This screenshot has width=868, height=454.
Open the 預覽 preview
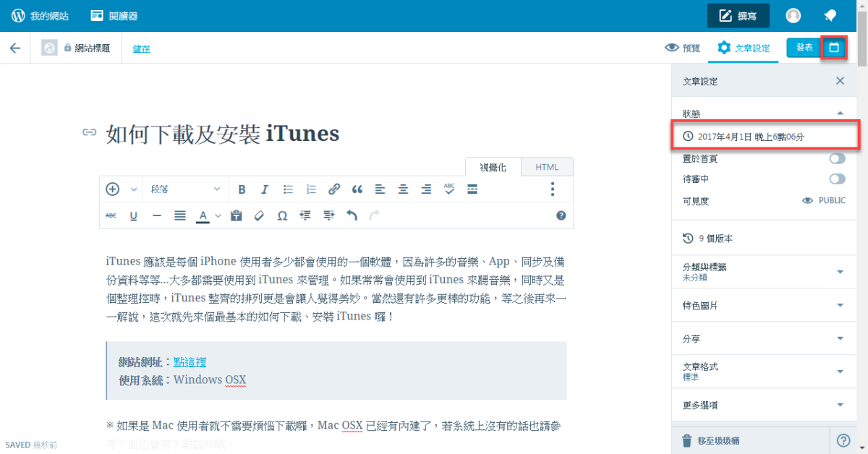(682, 48)
